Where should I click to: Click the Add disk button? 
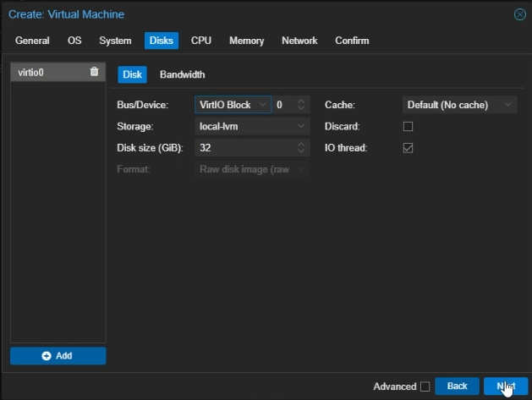click(x=58, y=356)
